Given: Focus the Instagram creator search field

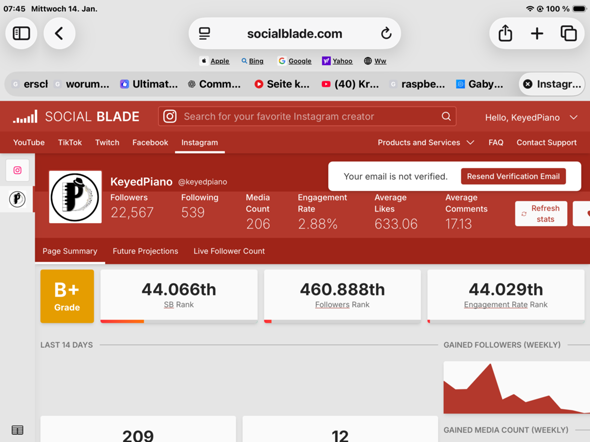Looking at the screenshot, I should [x=307, y=117].
